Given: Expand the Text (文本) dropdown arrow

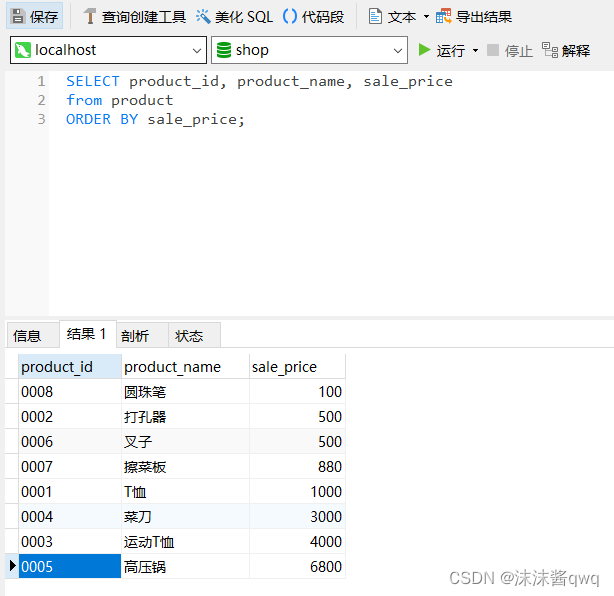Looking at the screenshot, I should (426, 17).
